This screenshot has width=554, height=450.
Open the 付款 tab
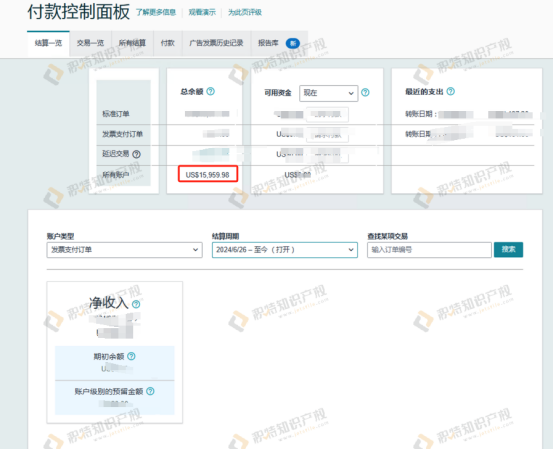[168, 43]
